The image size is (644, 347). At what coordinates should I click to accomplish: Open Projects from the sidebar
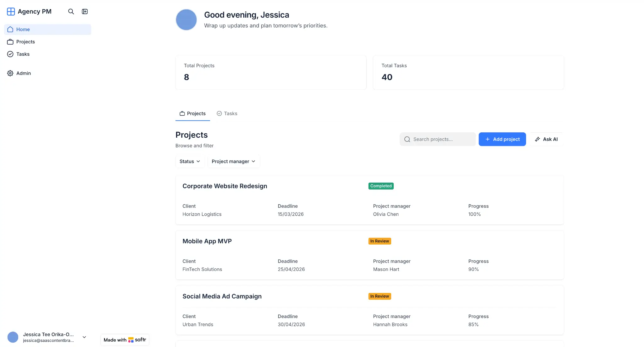click(25, 41)
